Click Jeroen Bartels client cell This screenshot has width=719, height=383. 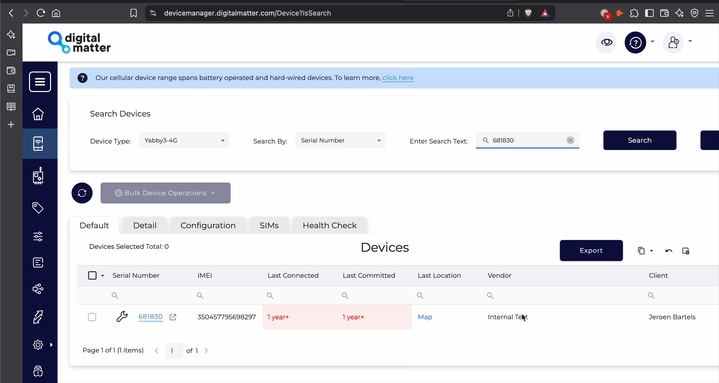coord(672,317)
